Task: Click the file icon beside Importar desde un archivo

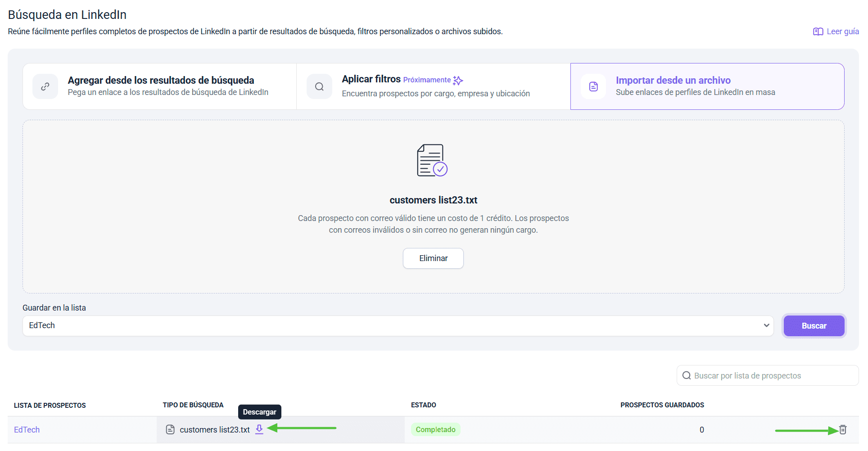Action: coord(593,86)
